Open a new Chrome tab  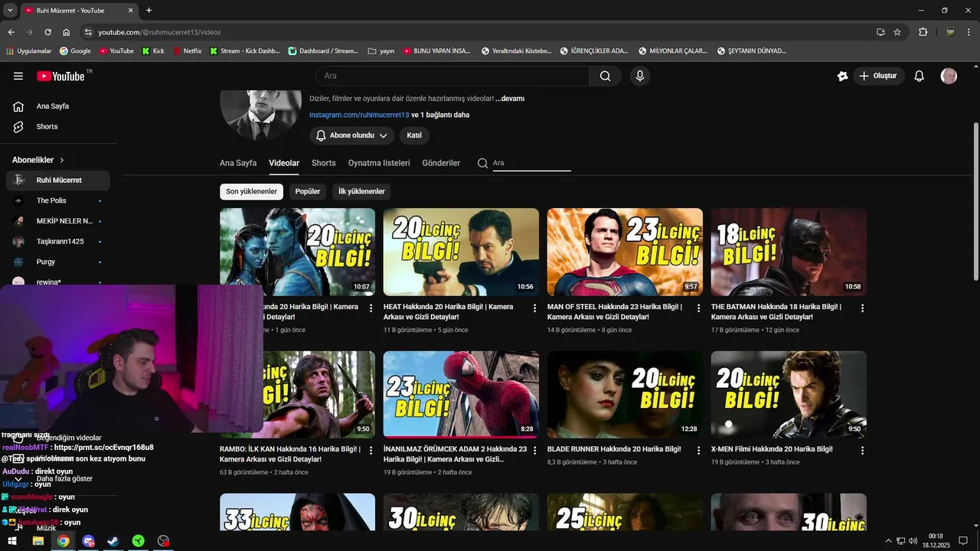tap(149, 11)
